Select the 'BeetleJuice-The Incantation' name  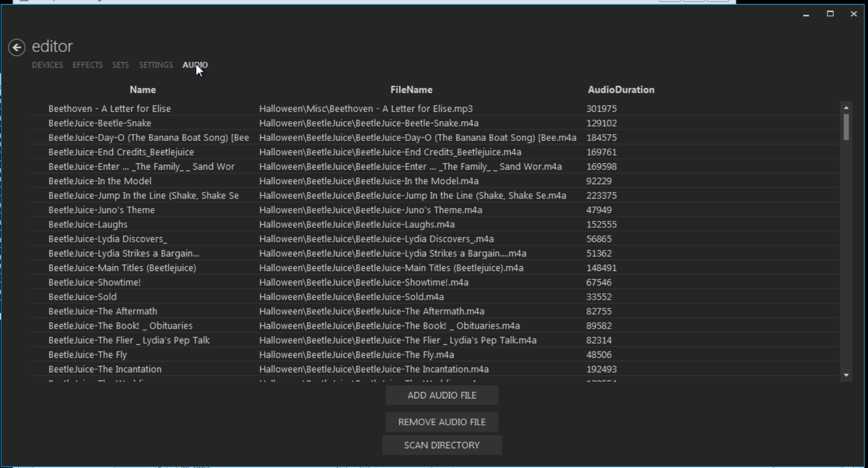pyautogui.click(x=105, y=369)
